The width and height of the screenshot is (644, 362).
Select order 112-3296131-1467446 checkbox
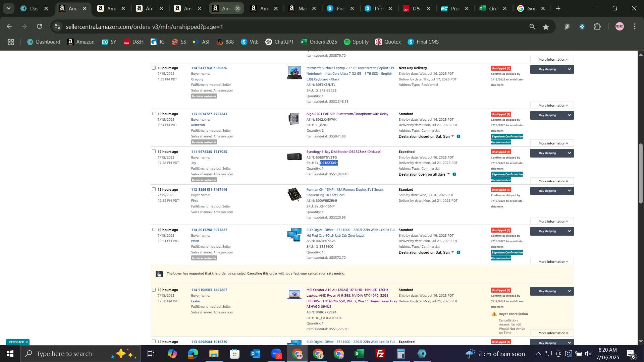(x=154, y=189)
